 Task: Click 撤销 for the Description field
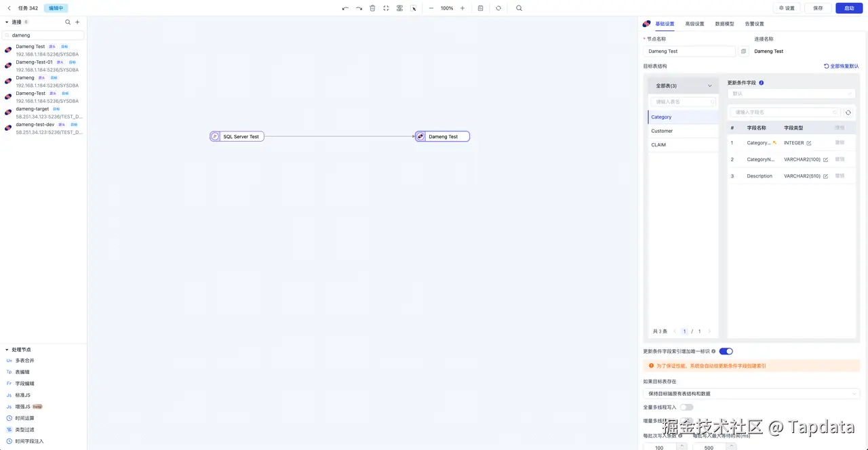pyautogui.click(x=840, y=176)
